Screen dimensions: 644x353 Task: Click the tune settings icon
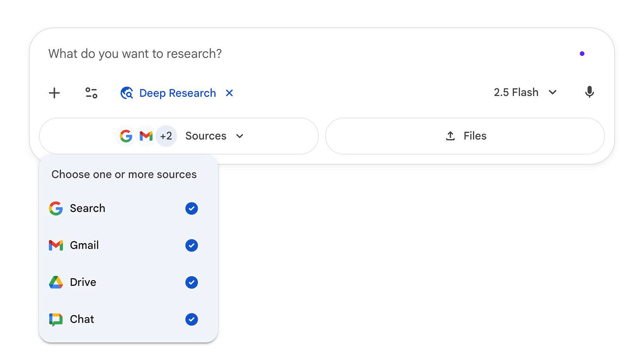(91, 93)
